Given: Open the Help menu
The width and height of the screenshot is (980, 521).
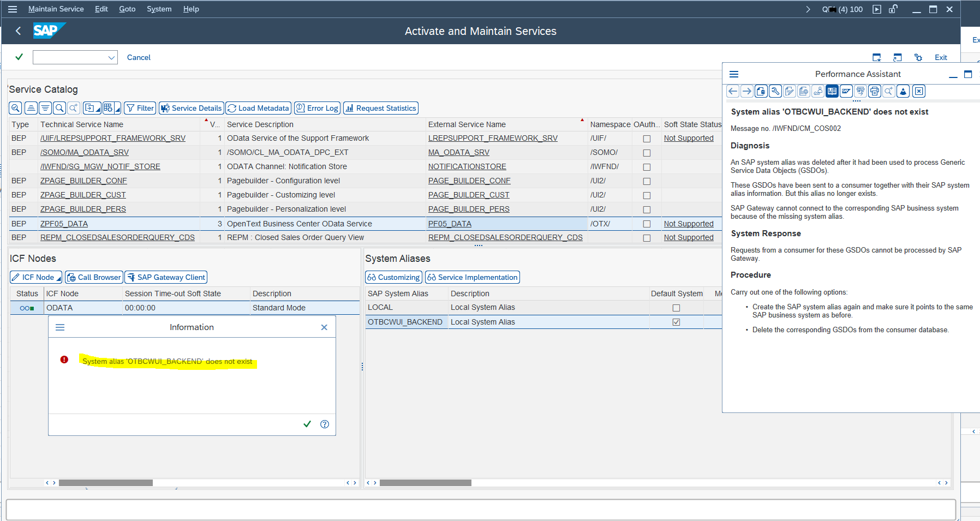Looking at the screenshot, I should pyautogui.click(x=191, y=9).
